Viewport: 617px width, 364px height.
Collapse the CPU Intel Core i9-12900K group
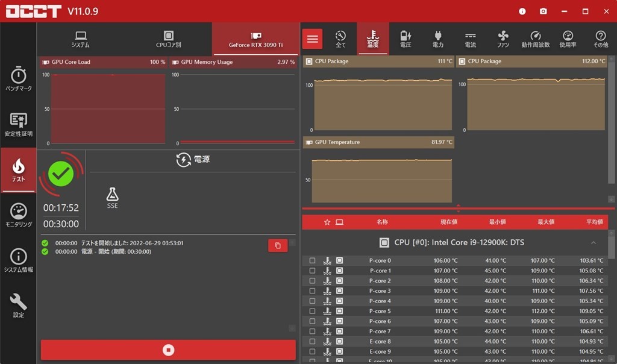click(x=593, y=243)
